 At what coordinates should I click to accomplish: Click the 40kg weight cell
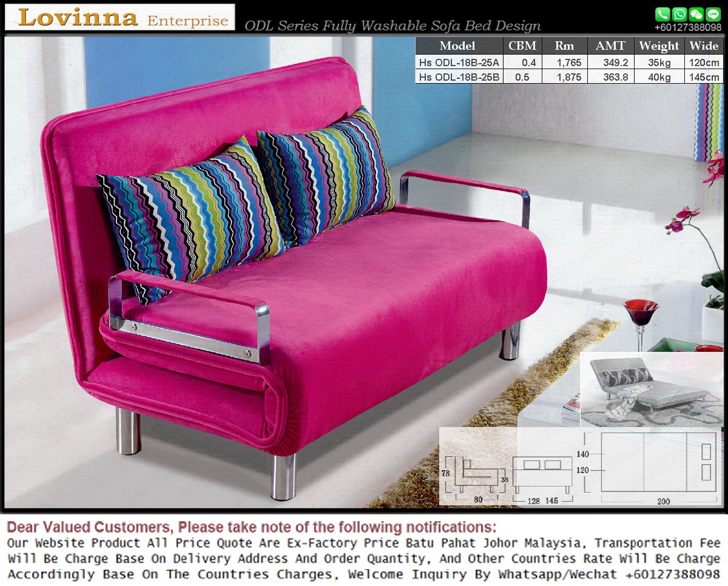659,77
